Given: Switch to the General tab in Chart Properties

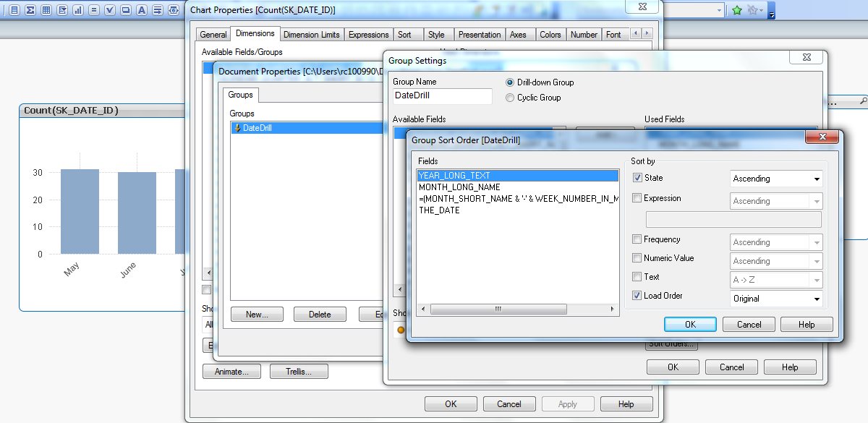Looking at the screenshot, I should coord(213,35).
